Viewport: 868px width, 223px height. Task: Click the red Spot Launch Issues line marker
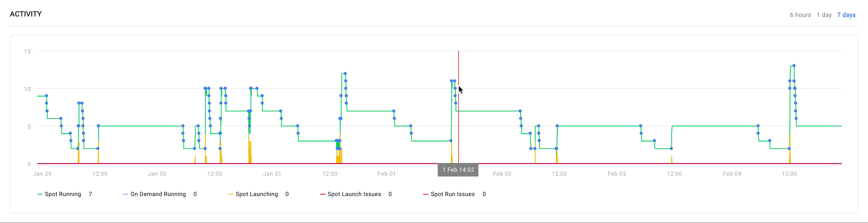click(322, 194)
